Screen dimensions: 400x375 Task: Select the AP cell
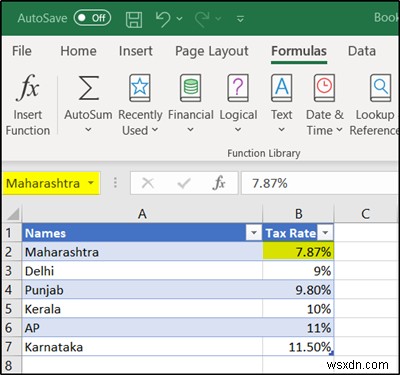[142, 328]
